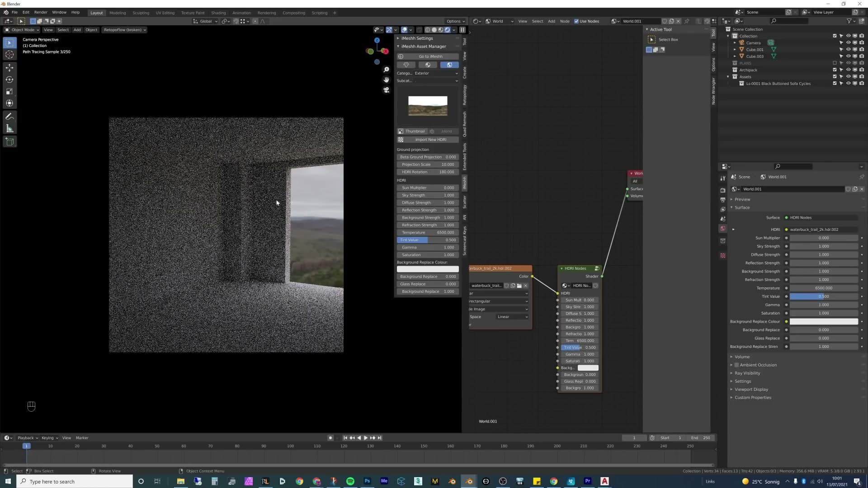Activate the Move tool
The width and height of the screenshot is (868, 488).
point(9,68)
